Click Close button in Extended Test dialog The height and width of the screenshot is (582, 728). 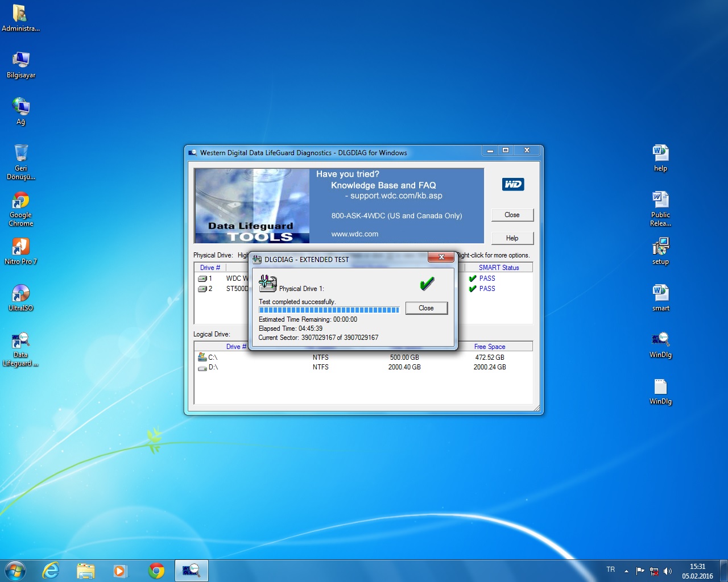(x=426, y=308)
